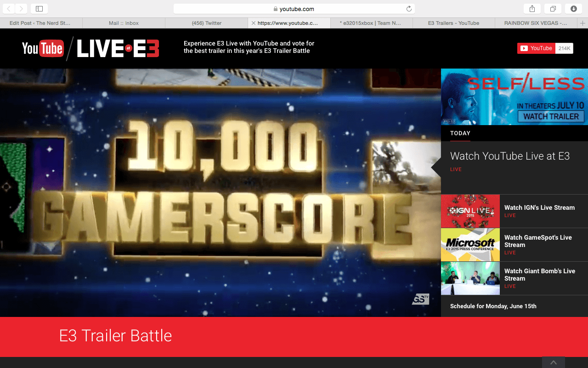
Task: Expand the bottom up-chevron panel
Action: [x=554, y=362]
